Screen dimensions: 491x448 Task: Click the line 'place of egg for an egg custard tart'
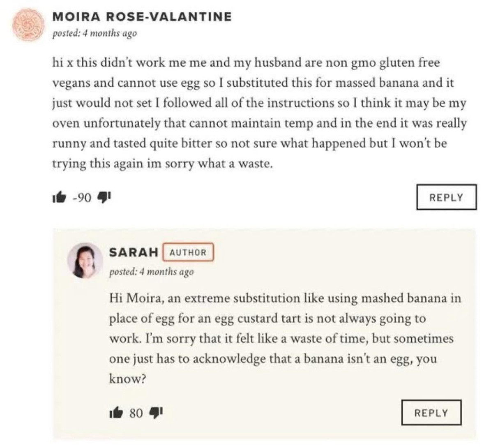pyautogui.click(x=267, y=318)
